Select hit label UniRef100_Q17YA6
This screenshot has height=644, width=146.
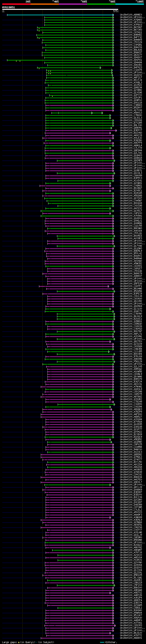pyautogui.click(x=131, y=246)
